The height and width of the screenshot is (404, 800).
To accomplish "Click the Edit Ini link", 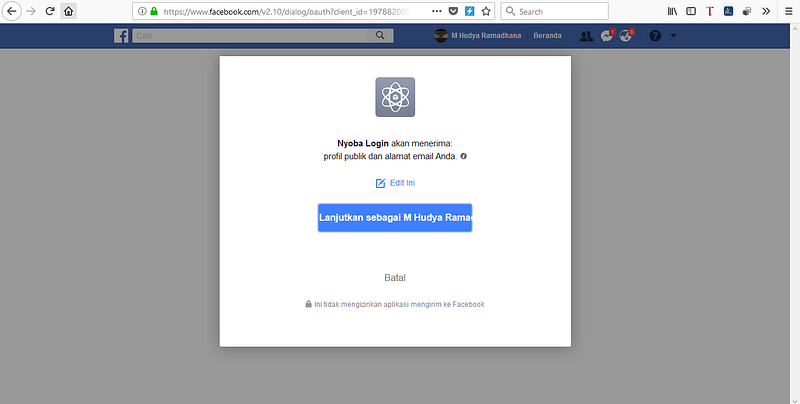I will point(395,183).
